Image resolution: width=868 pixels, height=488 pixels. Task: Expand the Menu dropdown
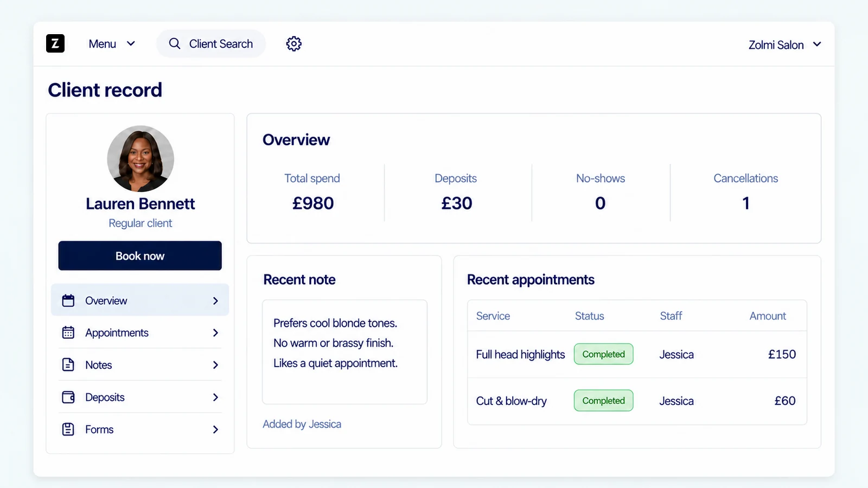[112, 44]
